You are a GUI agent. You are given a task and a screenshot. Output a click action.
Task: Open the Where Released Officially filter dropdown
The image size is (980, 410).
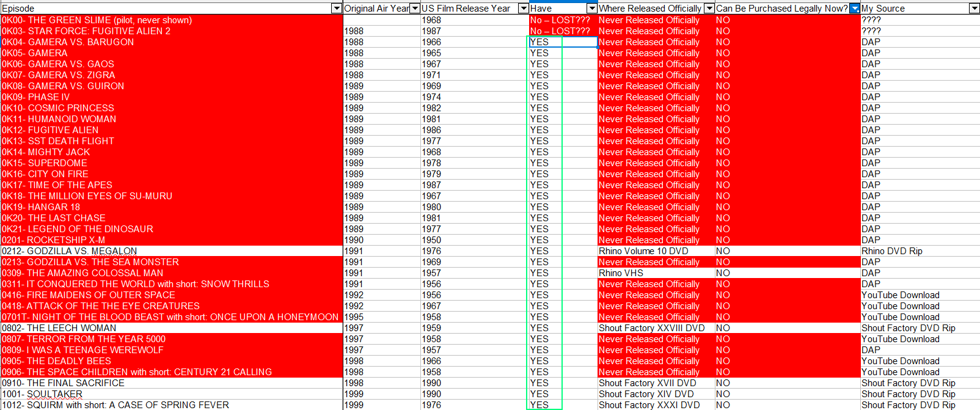(709, 9)
